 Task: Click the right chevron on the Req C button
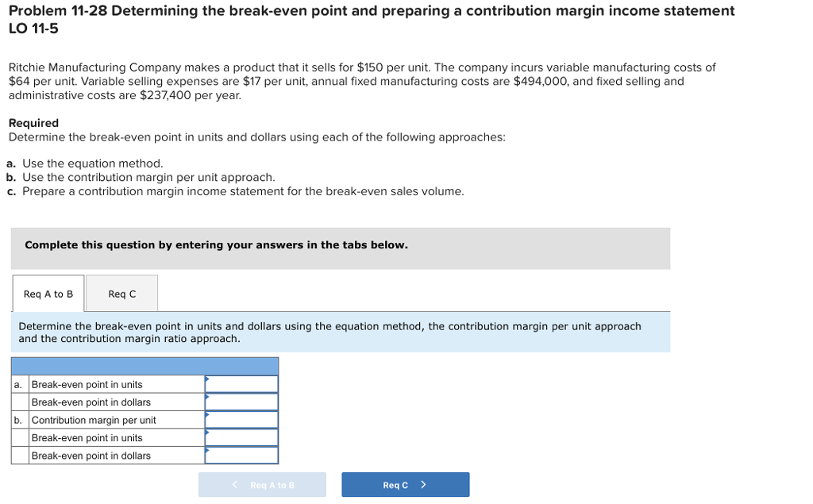tap(426, 484)
